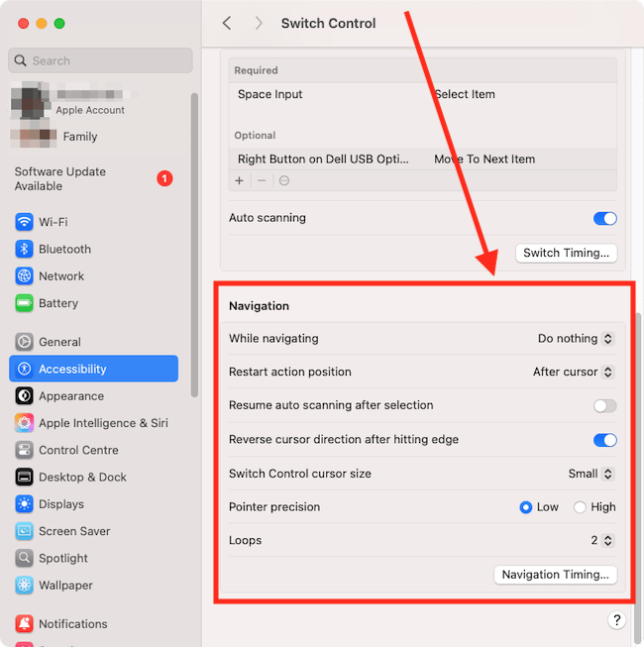Select the Battery icon in sidebar
The width and height of the screenshot is (644, 647).
25,303
